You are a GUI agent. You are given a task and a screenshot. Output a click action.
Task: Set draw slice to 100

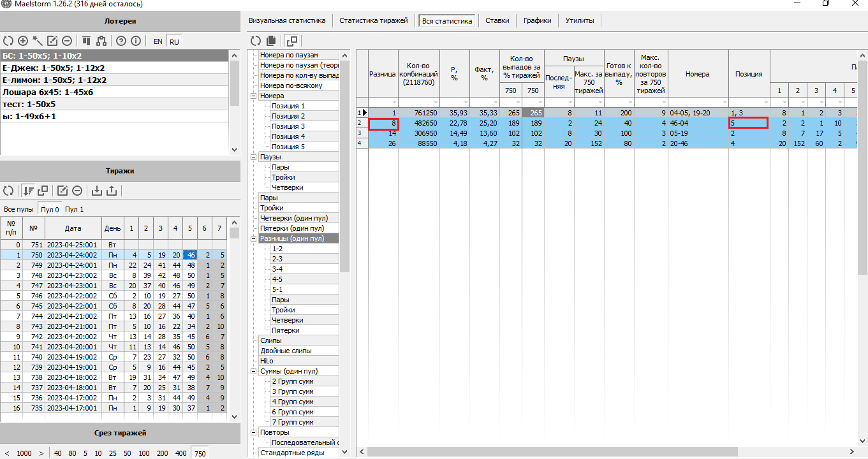tap(144, 453)
